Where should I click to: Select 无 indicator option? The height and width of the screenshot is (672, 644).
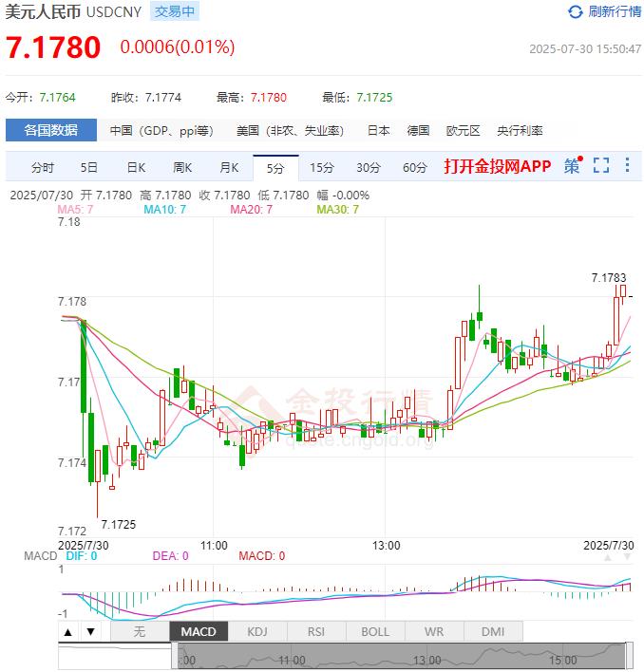pyautogui.click(x=140, y=632)
